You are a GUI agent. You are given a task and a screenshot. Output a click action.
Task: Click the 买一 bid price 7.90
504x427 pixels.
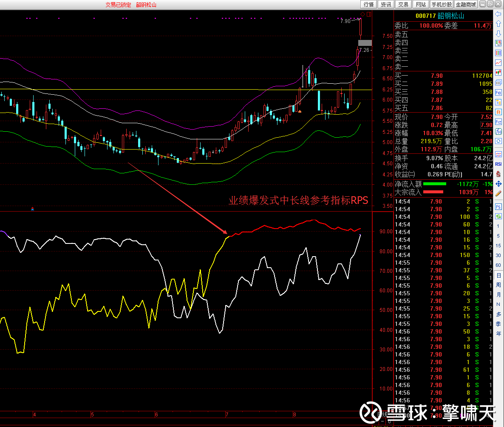pyautogui.click(x=436, y=76)
